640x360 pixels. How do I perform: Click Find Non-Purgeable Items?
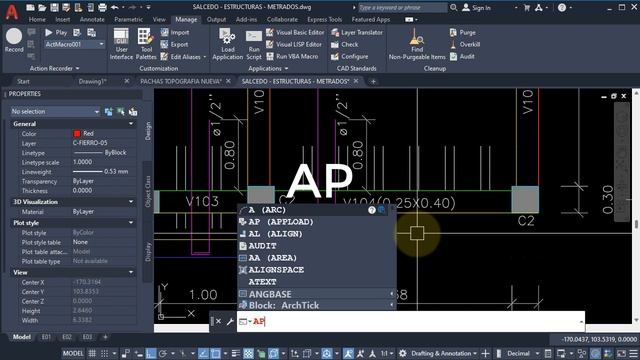tap(417, 44)
